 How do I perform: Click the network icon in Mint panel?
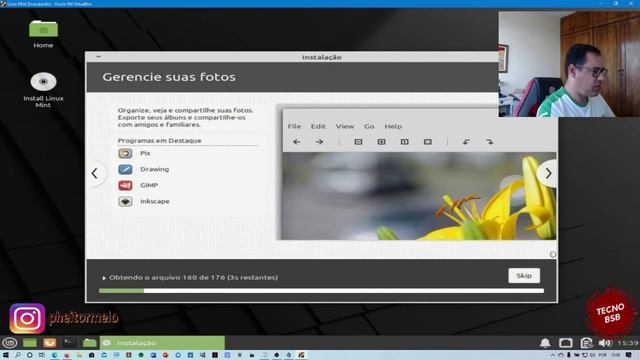click(565, 343)
